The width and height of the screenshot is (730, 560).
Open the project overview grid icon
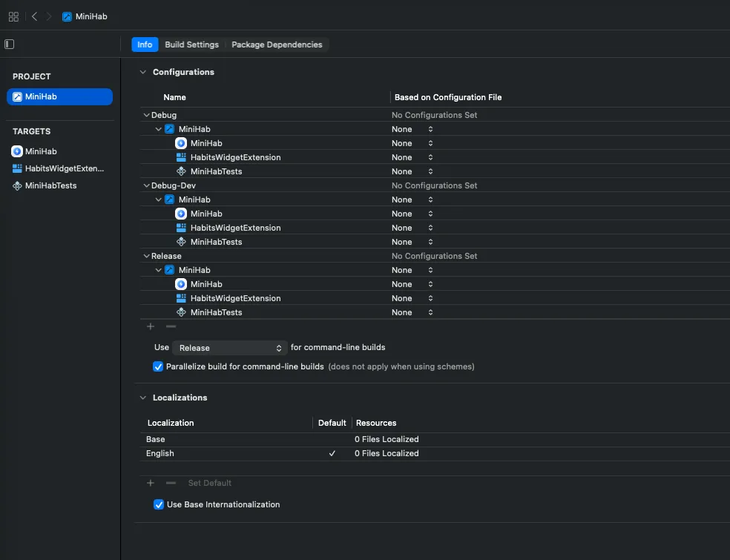(13, 16)
